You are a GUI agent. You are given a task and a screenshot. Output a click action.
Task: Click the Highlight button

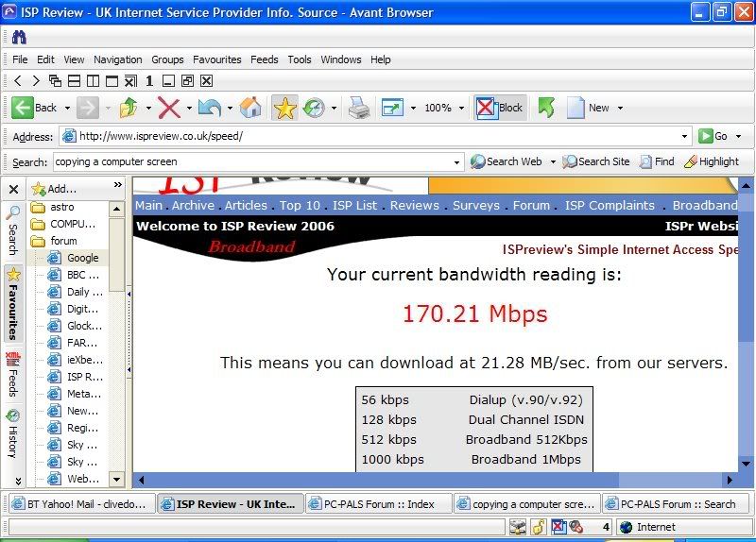pos(712,161)
